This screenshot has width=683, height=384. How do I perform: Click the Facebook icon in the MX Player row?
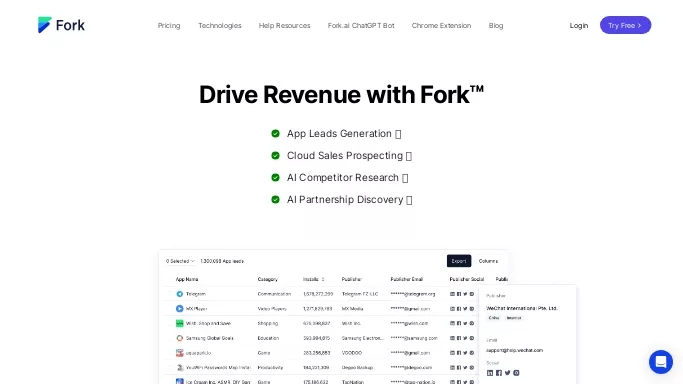(459, 309)
